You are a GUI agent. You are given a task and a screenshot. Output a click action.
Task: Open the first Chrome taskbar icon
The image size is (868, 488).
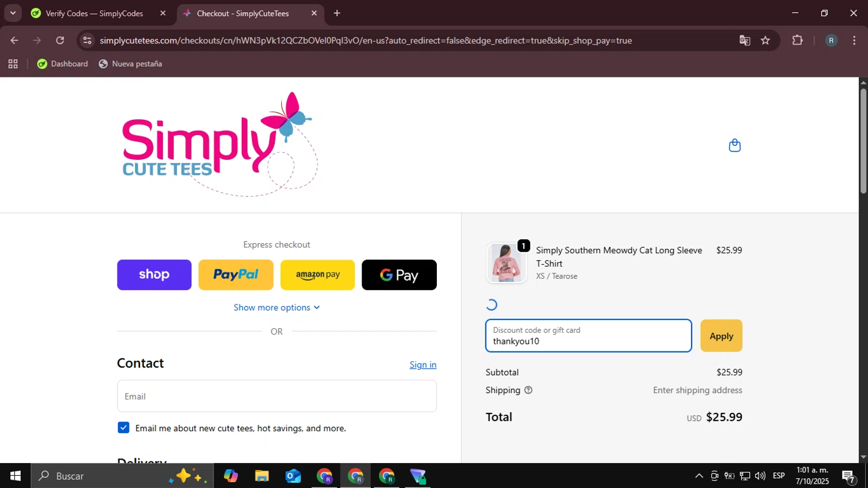click(x=325, y=476)
